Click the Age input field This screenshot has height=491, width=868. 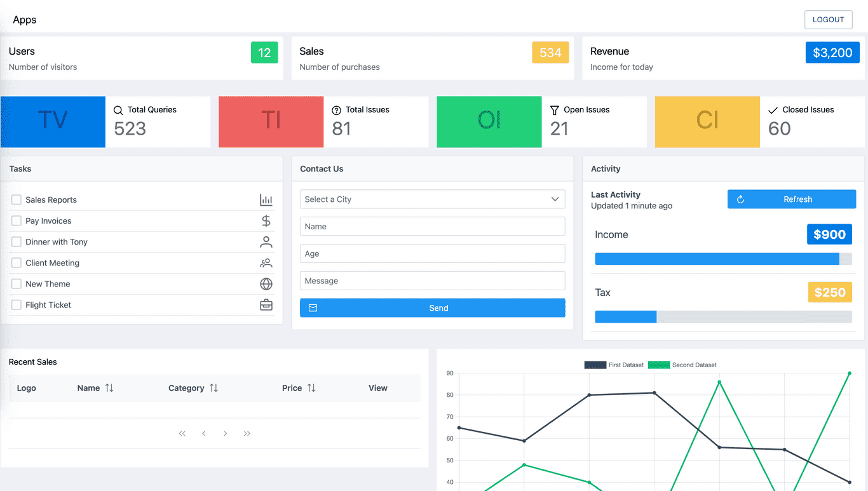tap(432, 254)
